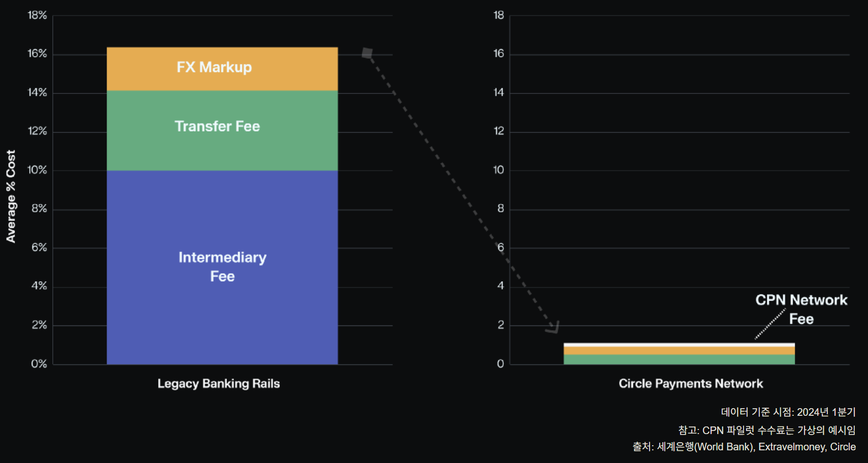Click the 10 tick on right chart

pyautogui.click(x=499, y=170)
